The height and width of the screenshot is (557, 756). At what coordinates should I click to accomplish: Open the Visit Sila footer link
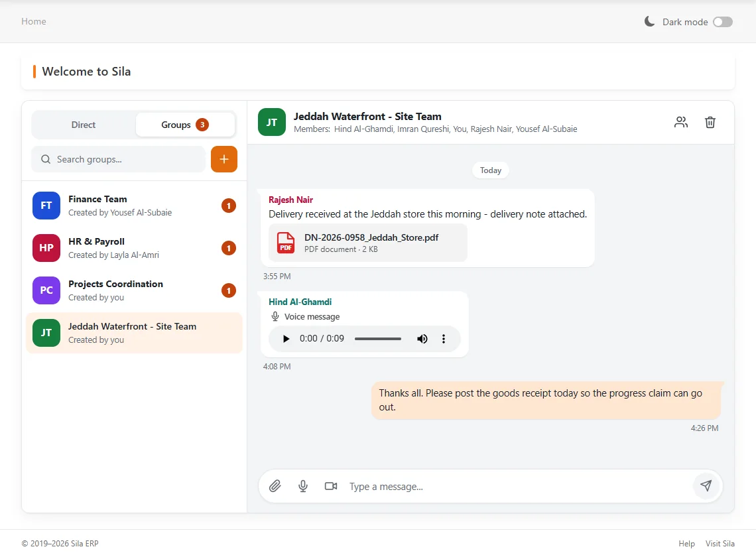point(720,544)
